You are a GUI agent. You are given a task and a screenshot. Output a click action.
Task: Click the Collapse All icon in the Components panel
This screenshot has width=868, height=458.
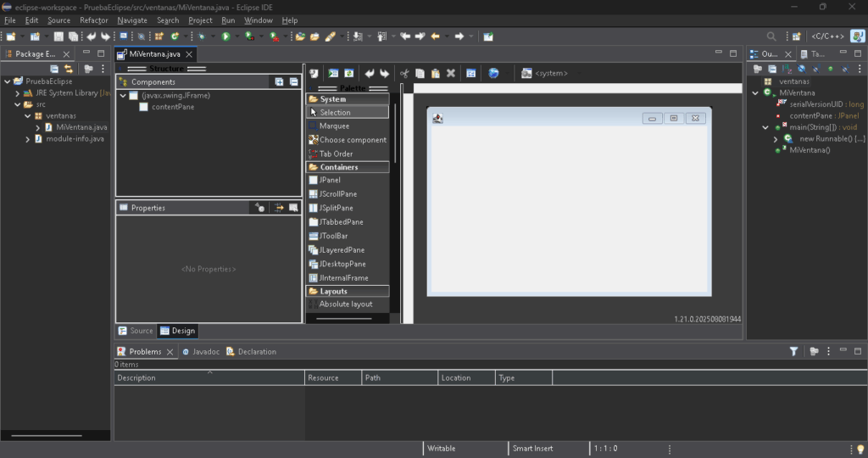[294, 82]
